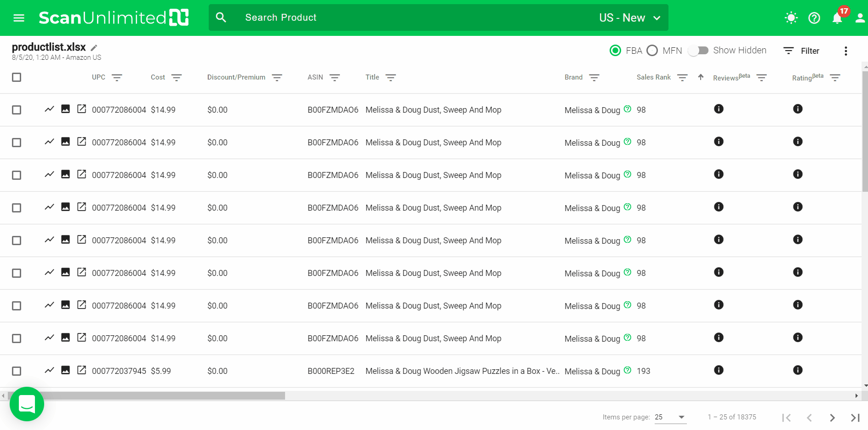868x430 pixels.
Task: Open the three-dot more options menu
Action: pyautogui.click(x=845, y=51)
